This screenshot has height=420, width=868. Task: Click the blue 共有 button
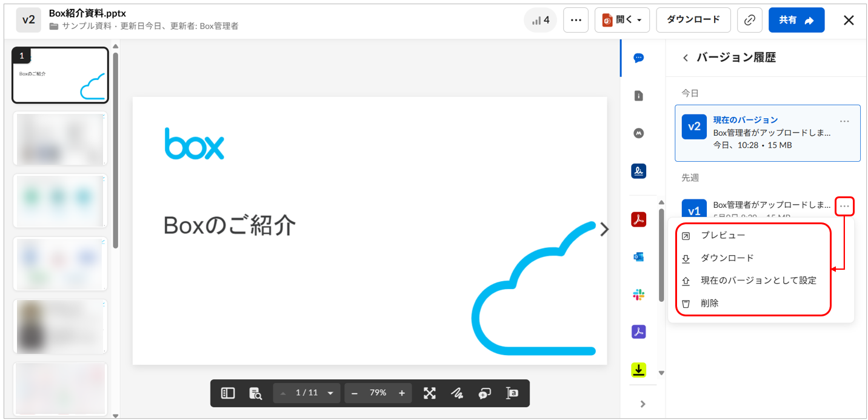click(796, 20)
